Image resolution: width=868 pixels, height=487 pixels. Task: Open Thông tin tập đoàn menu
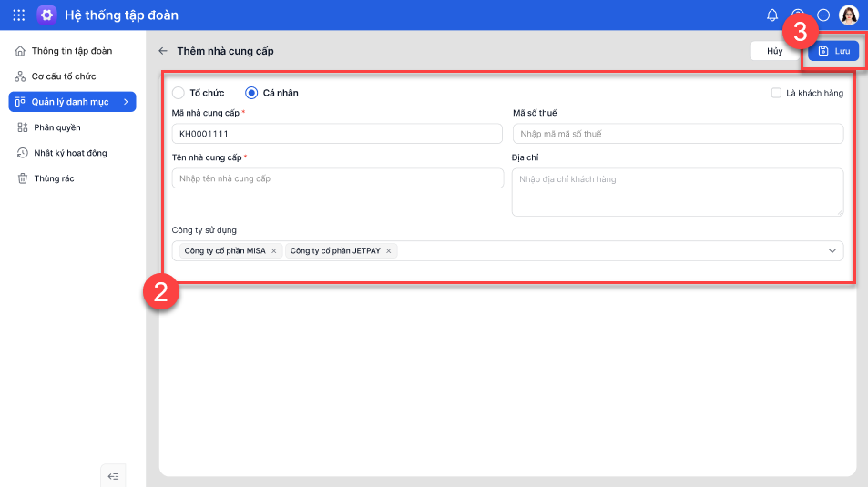click(x=71, y=51)
